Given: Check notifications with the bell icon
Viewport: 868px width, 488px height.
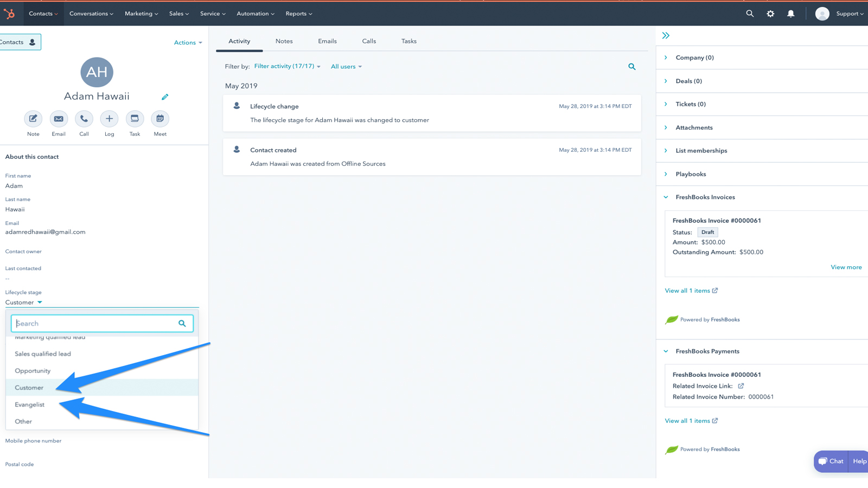Looking at the screenshot, I should [790, 14].
